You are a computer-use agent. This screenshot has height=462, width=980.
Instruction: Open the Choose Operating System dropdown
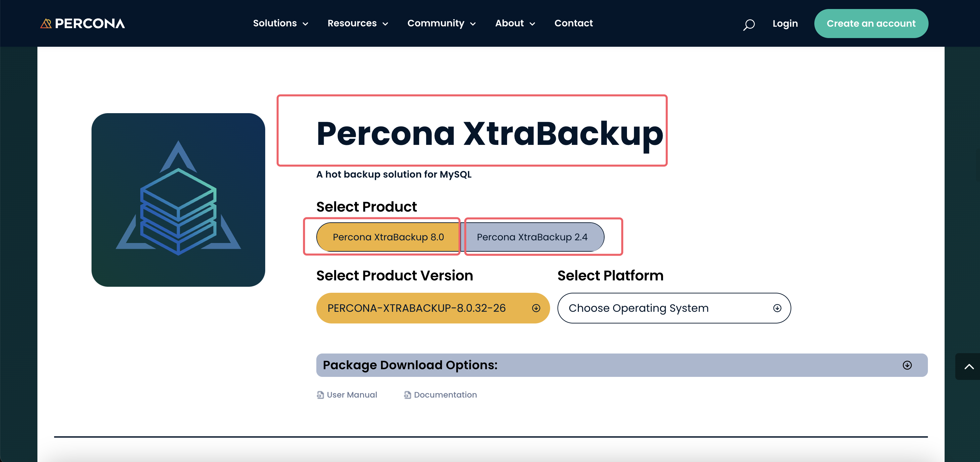pos(674,308)
